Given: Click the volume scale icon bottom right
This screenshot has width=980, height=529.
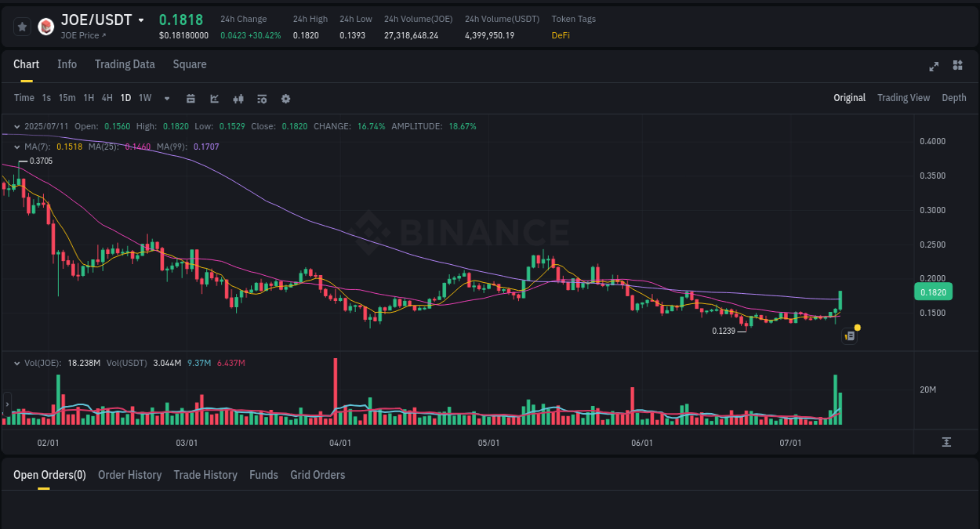Looking at the screenshot, I should click(x=946, y=442).
